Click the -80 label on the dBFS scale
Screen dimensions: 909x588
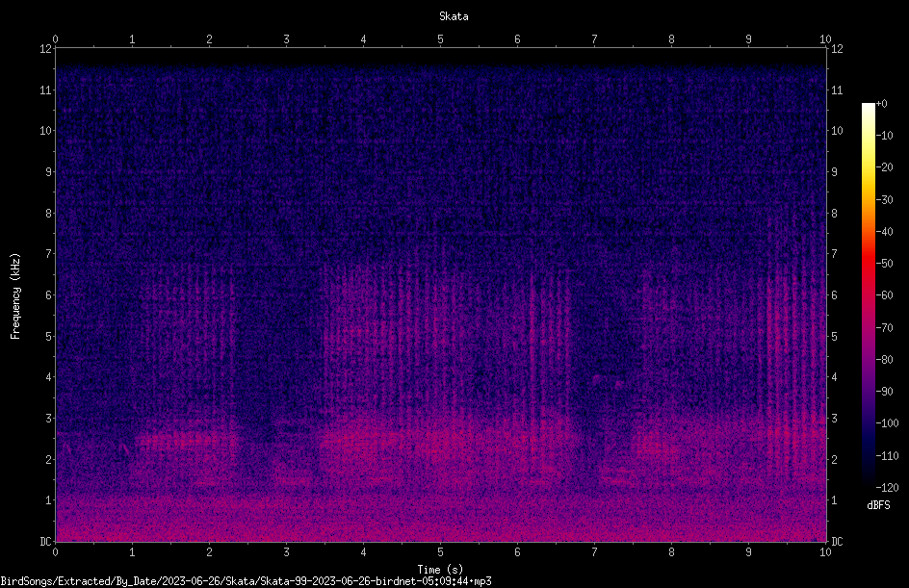pos(885,360)
